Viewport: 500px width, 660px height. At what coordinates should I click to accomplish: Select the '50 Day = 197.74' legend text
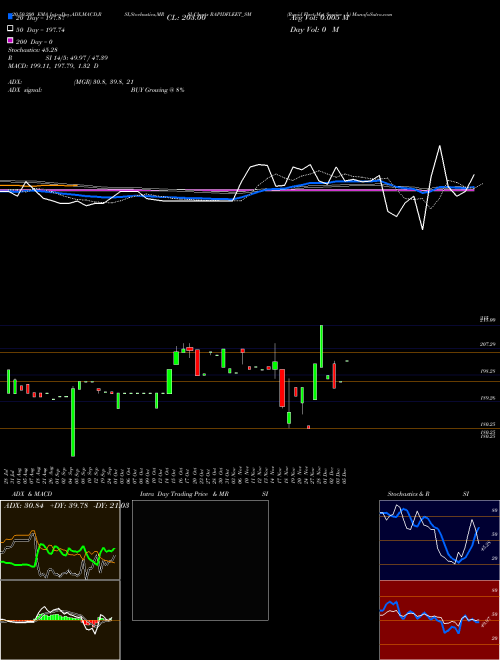40,30
